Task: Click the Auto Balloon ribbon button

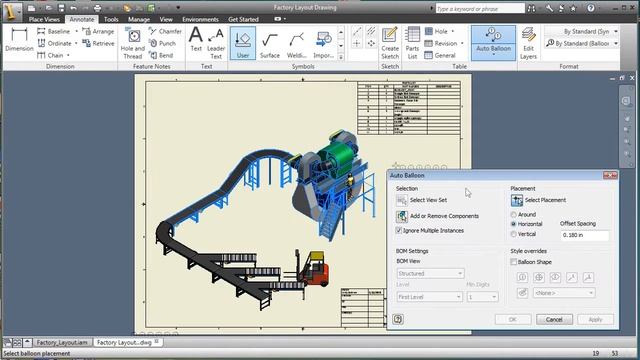Action: click(493, 43)
